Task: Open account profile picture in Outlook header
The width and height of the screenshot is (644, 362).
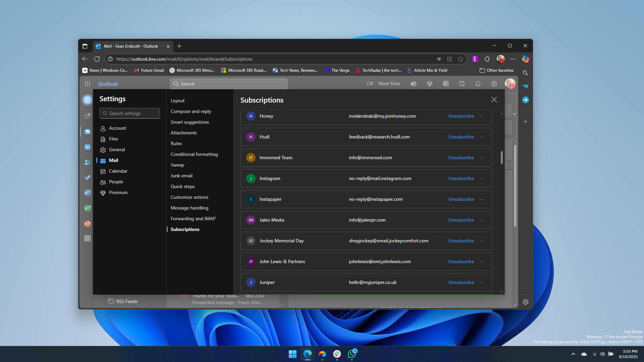Action: coord(510,84)
